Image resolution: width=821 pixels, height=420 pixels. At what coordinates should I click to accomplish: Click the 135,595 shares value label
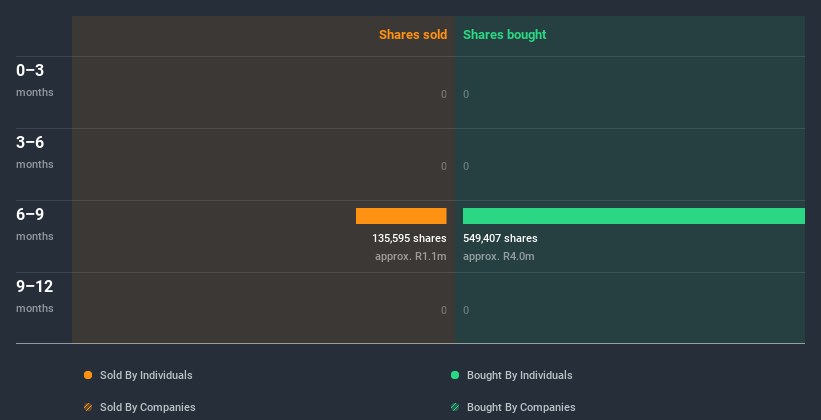coord(409,238)
